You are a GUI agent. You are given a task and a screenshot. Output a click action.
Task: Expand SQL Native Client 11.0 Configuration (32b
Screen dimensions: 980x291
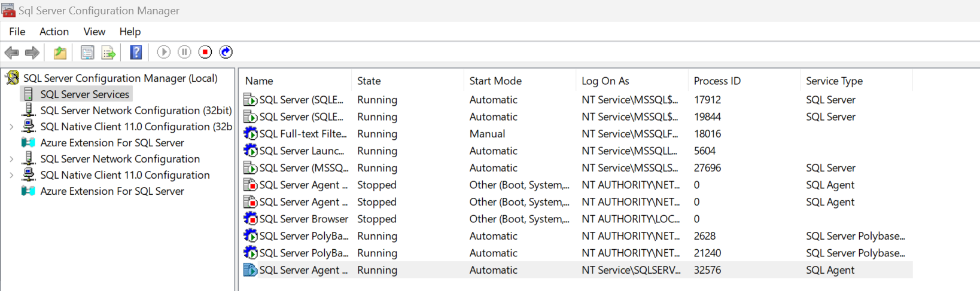coord(11,127)
